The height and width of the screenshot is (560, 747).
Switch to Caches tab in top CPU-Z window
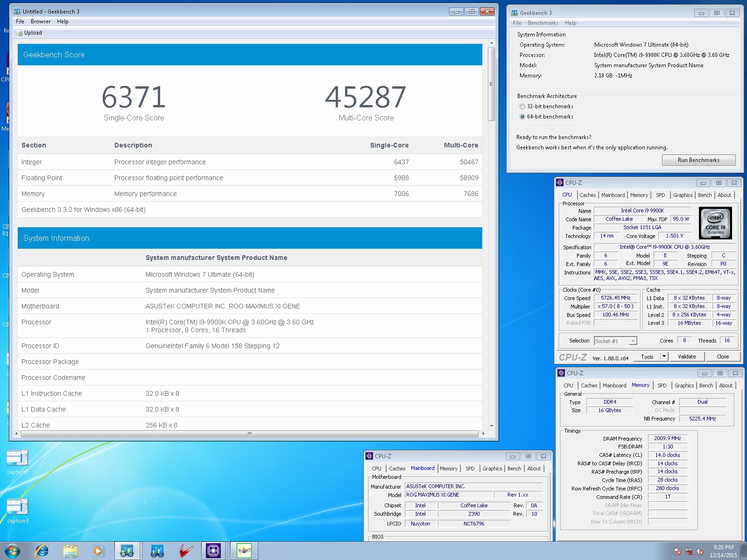point(588,195)
